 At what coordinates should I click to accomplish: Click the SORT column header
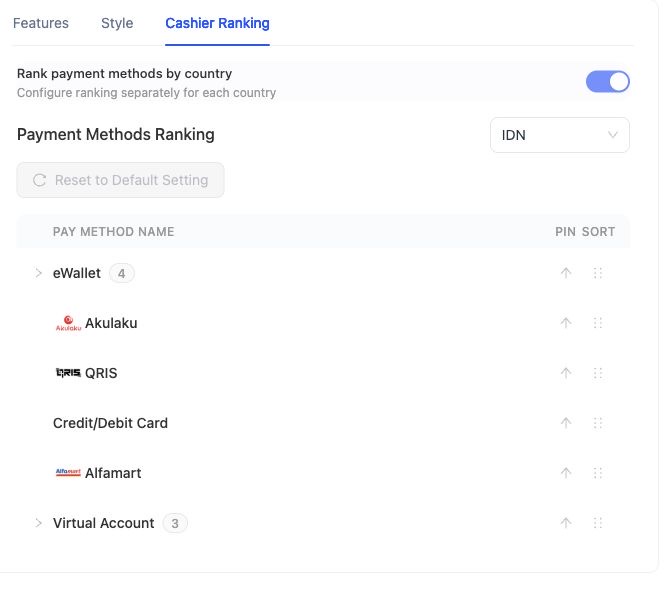tap(599, 231)
